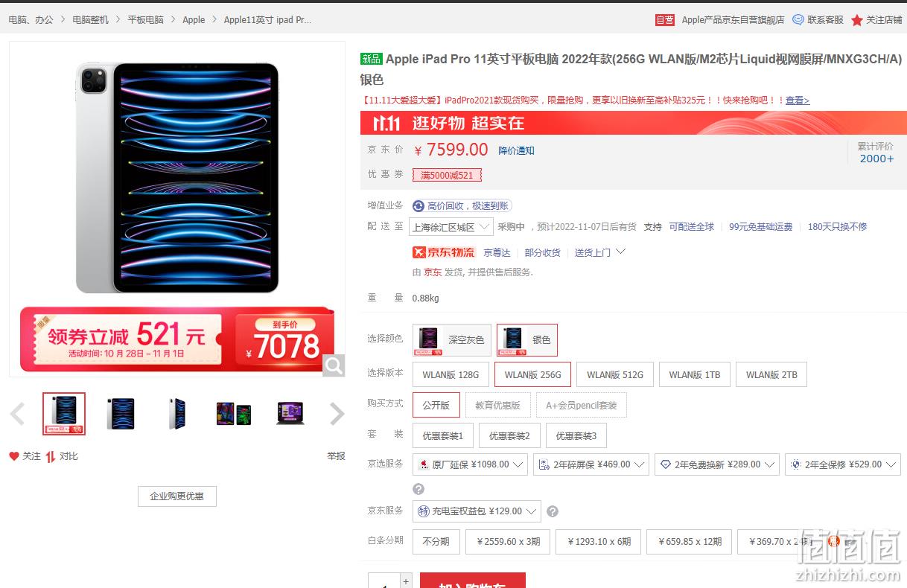Choose the 公开版 purchase option
The height and width of the screenshot is (588, 907).
[x=436, y=405]
